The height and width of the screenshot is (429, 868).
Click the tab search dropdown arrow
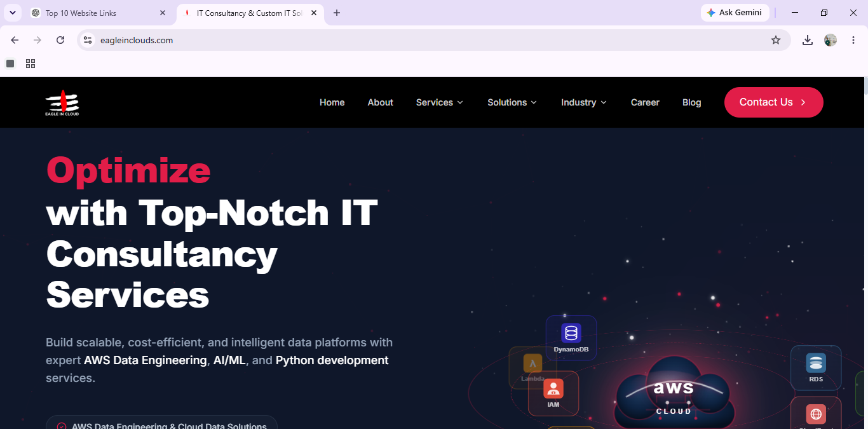pos(12,13)
